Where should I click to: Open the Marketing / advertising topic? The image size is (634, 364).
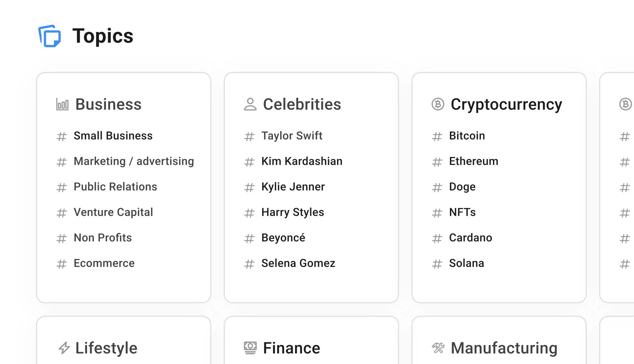[x=133, y=161]
